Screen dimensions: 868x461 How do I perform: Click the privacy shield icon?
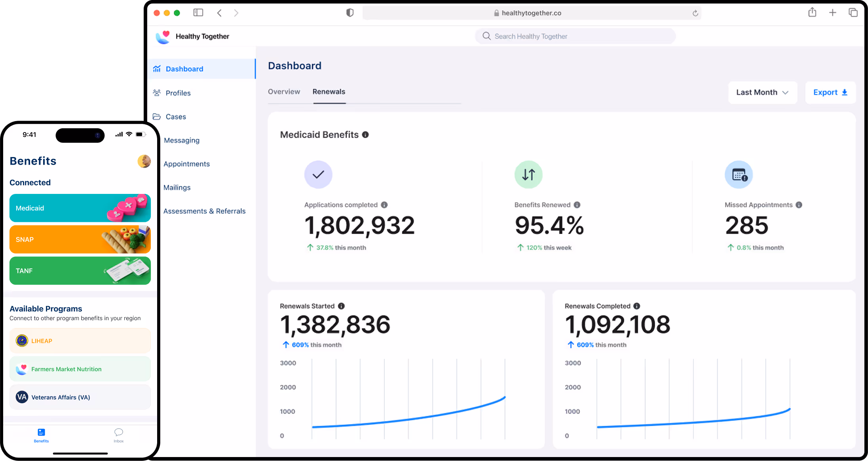350,13
